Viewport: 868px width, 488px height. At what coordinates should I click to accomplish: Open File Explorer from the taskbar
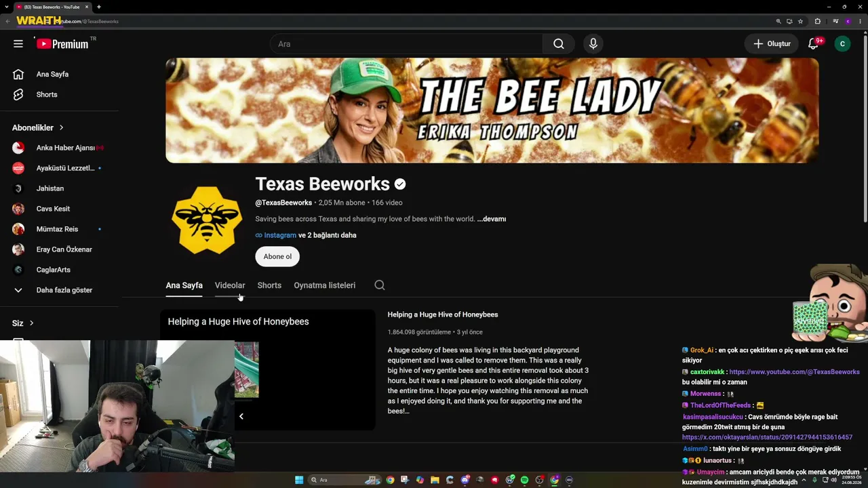435,480
